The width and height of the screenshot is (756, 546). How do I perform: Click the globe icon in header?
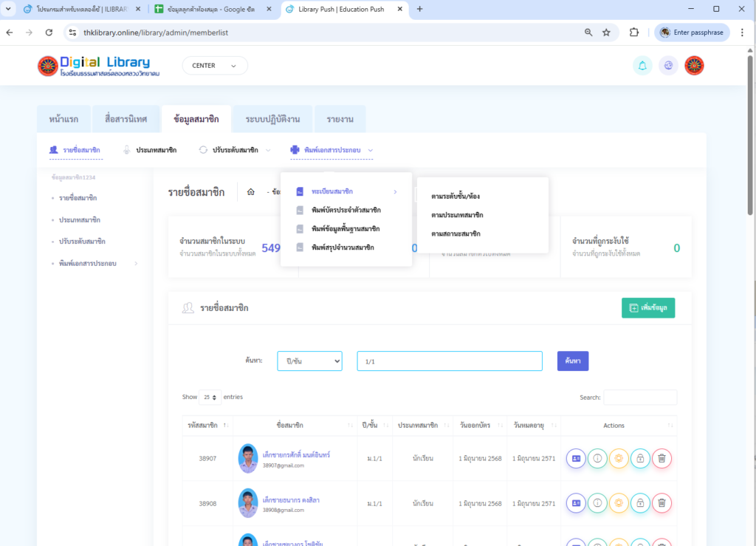coord(668,66)
